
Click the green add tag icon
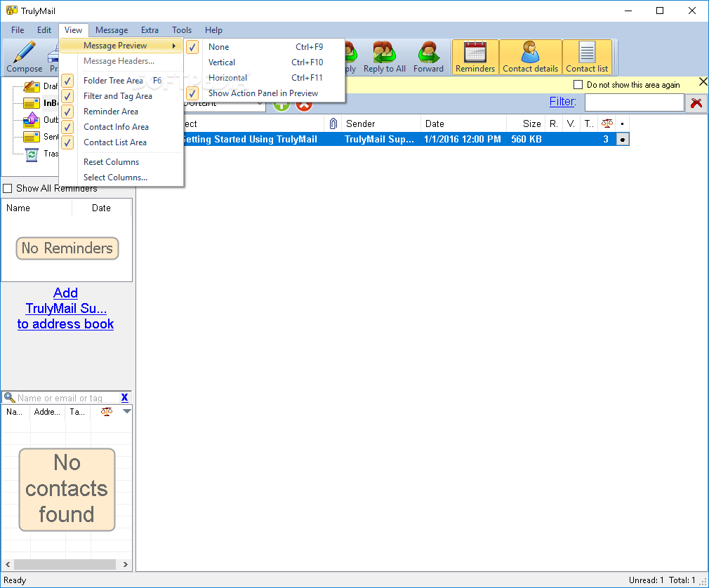[x=281, y=105]
